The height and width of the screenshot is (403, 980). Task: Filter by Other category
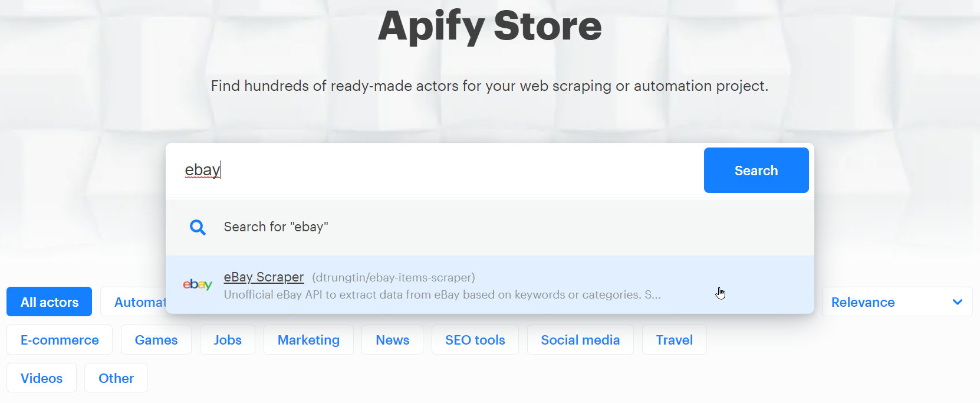116,378
